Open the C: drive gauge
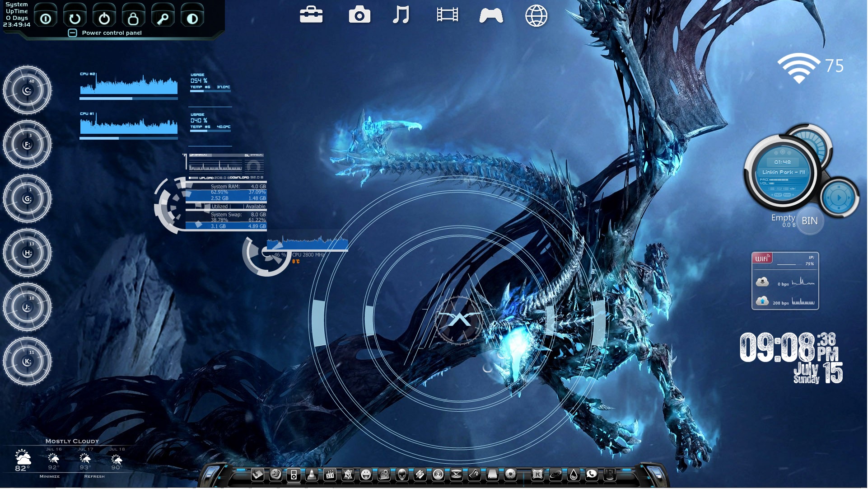 point(27,90)
